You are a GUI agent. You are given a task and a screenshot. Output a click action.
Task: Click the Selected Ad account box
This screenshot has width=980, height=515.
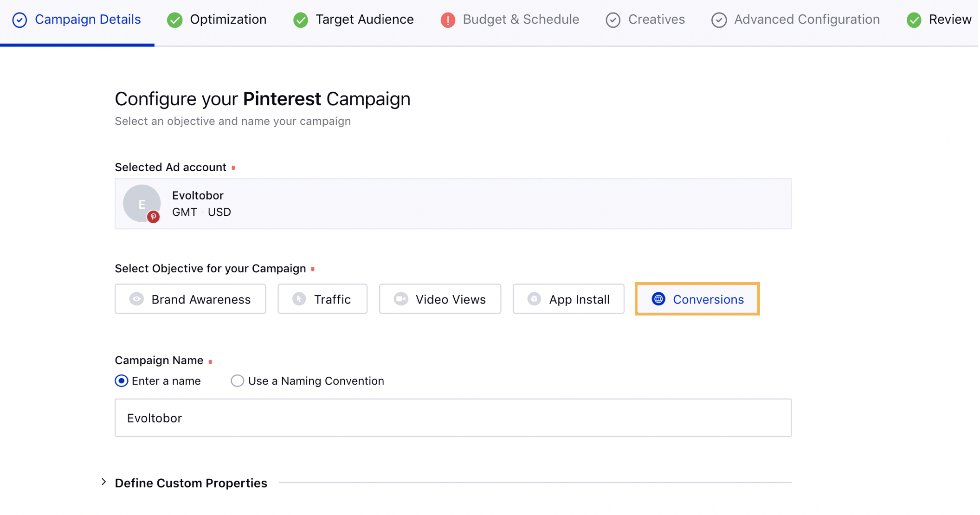pos(453,204)
